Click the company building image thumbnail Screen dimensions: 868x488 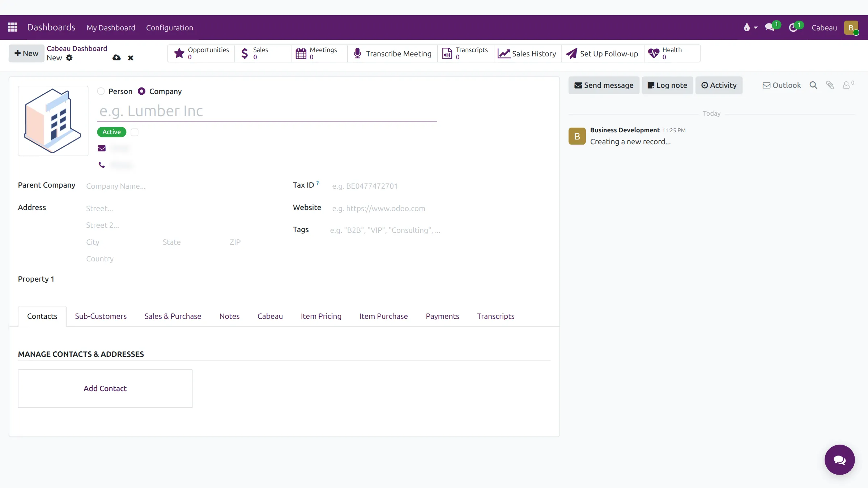tap(53, 121)
